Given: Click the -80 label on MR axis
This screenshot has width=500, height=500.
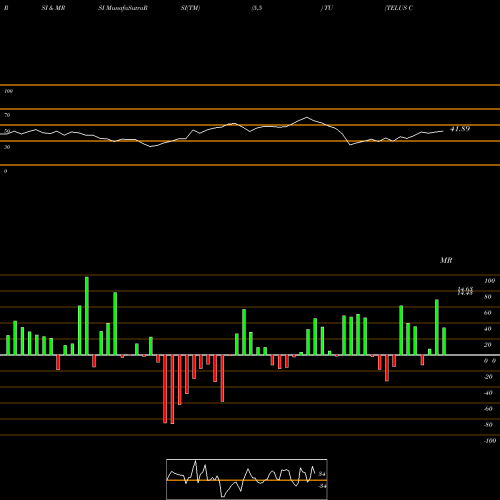Looking at the screenshot, I should pyautogui.click(x=488, y=425).
